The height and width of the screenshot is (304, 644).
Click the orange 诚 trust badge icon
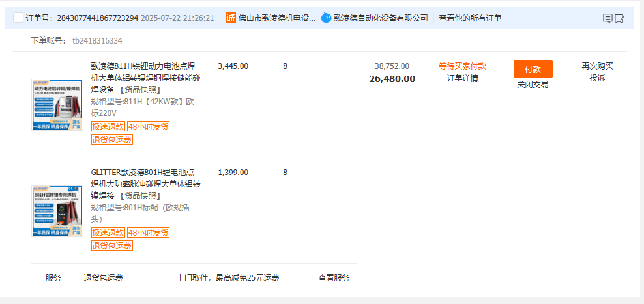pyautogui.click(x=231, y=18)
